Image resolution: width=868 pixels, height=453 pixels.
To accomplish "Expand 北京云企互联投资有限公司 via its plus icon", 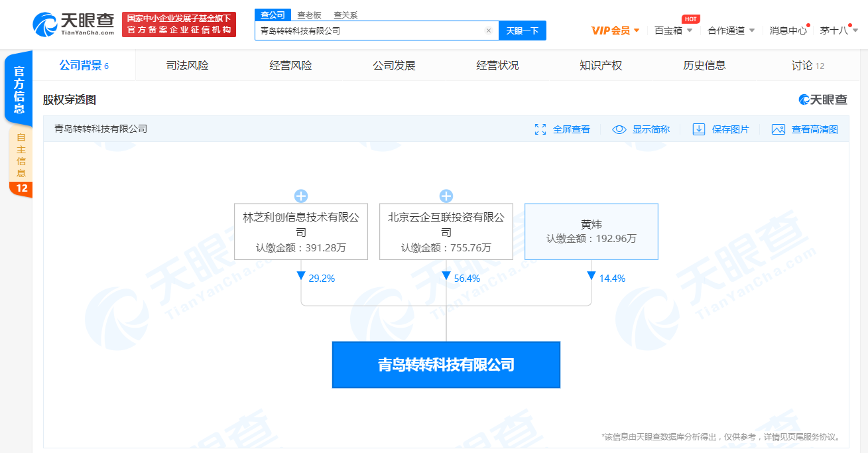I will point(446,196).
